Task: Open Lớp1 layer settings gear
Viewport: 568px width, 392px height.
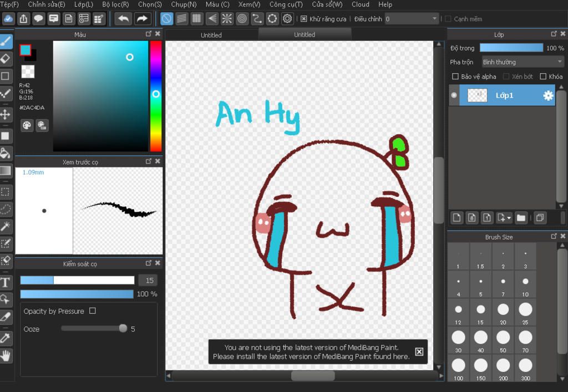Action: (548, 95)
